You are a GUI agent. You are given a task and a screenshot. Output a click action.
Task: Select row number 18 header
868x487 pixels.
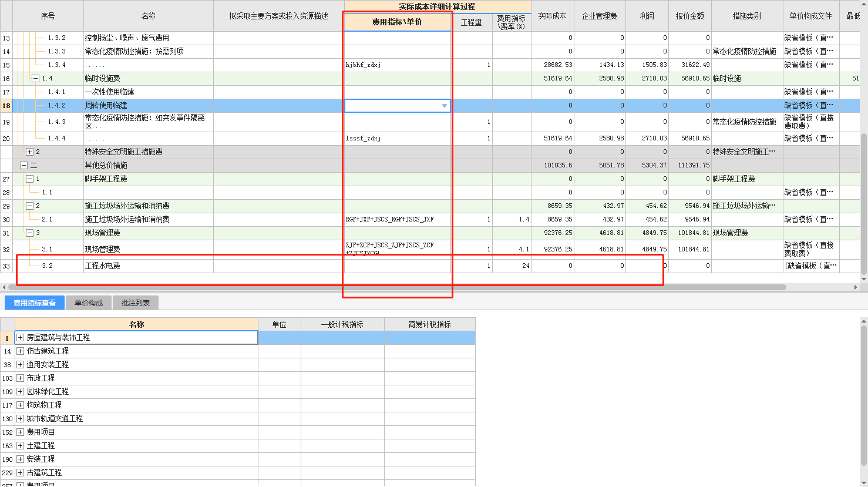(6, 106)
